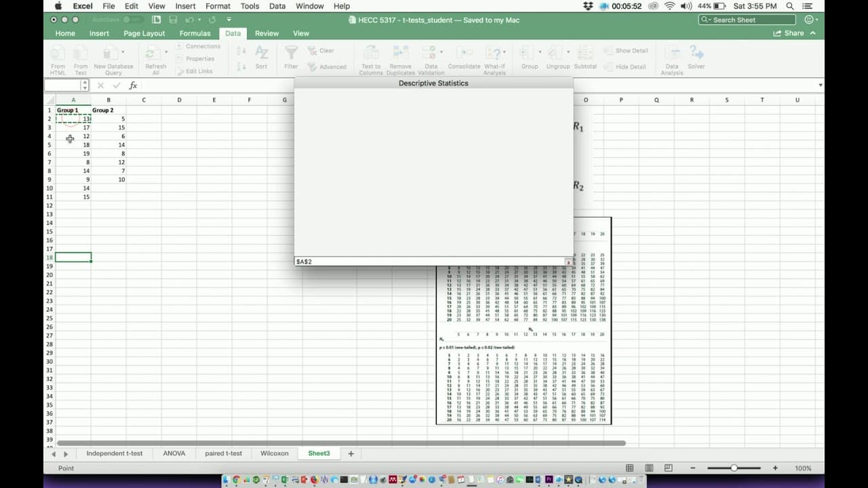868x488 pixels.
Task: Click the Ungroup outline icon
Action: (555, 54)
